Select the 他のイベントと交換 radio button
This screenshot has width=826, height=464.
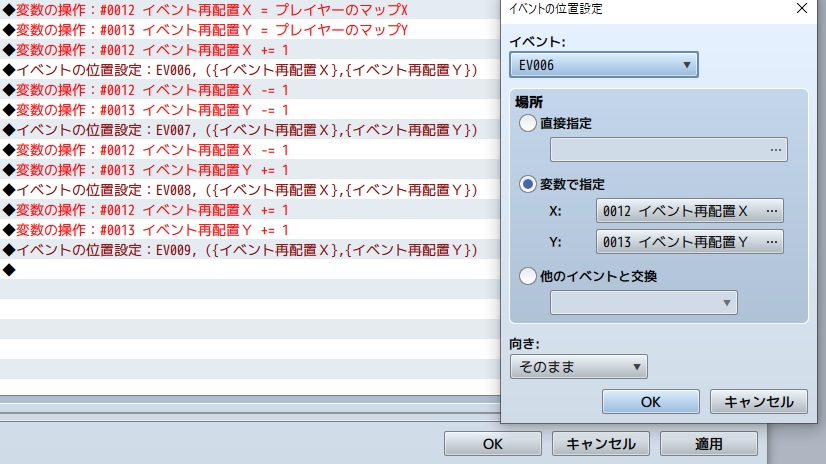point(527,276)
